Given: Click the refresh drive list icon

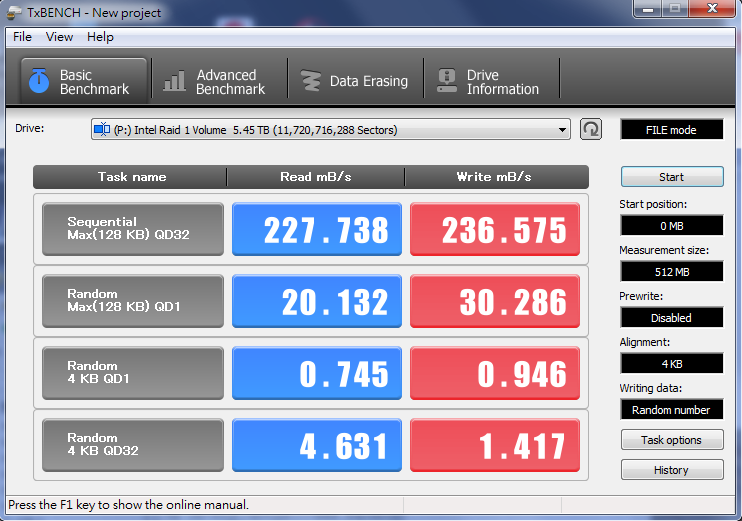Looking at the screenshot, I should coord(591,129).
